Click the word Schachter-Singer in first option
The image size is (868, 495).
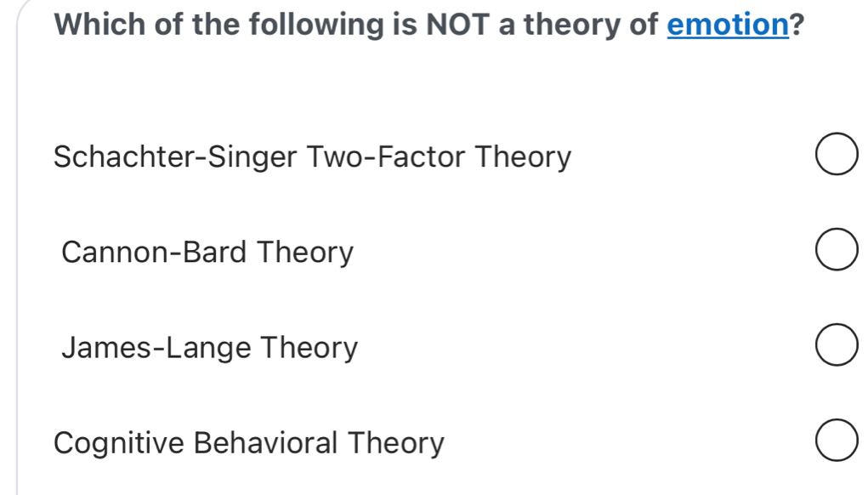point(175,156)
